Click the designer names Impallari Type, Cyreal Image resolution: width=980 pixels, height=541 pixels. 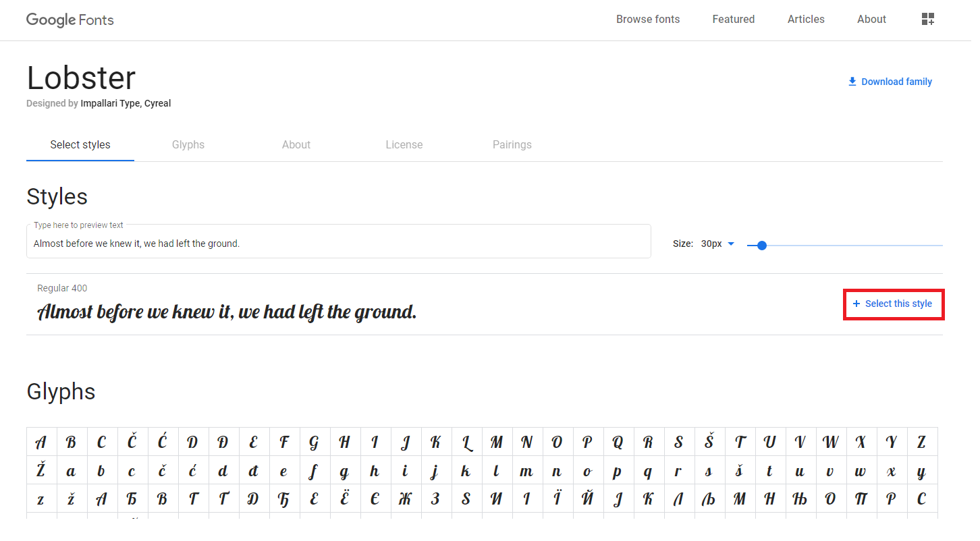[x=126, y=103]
